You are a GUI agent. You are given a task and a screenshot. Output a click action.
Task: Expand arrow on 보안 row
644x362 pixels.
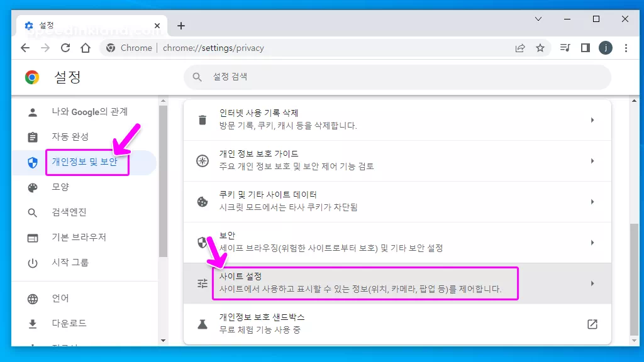592,243
